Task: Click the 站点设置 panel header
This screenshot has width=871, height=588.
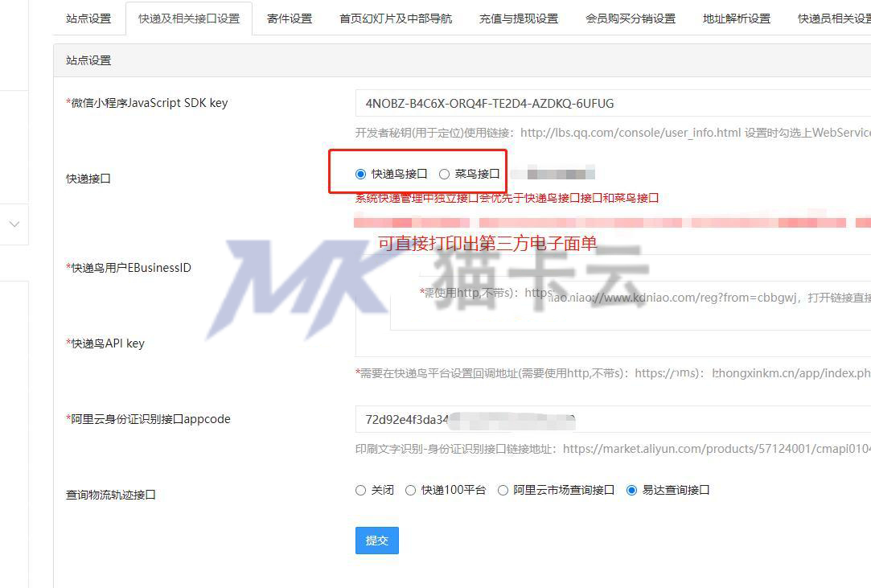Action: 462,60
